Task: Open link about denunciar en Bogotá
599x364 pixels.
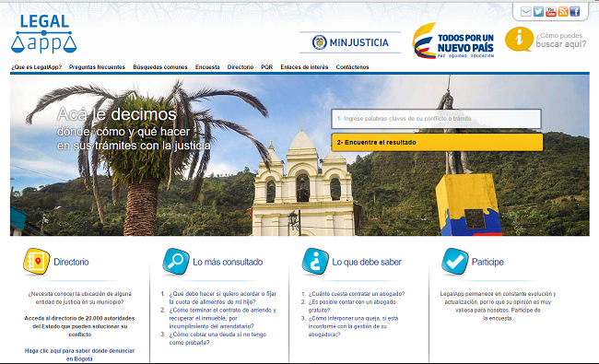Action: (80, 355)
